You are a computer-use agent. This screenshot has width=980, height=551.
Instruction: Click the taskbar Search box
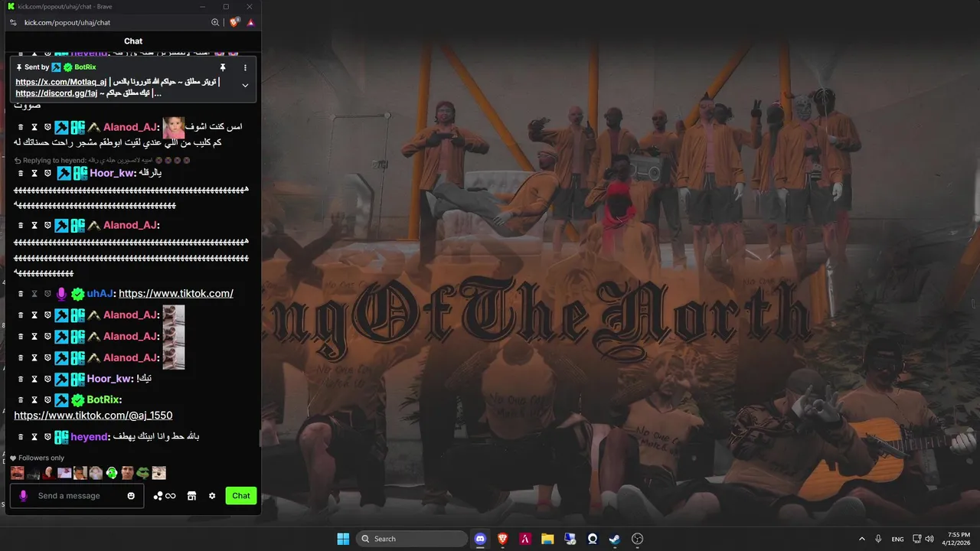[x=412, y=539]
